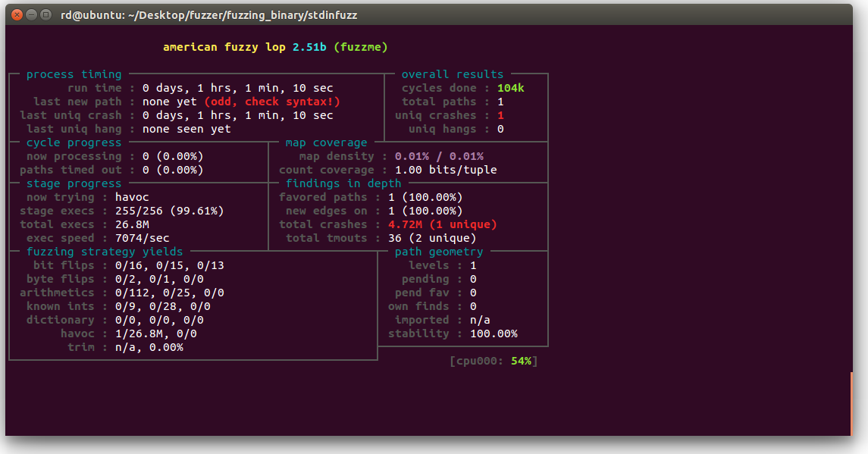Click the last uniq crash time value

pos(237,115)
